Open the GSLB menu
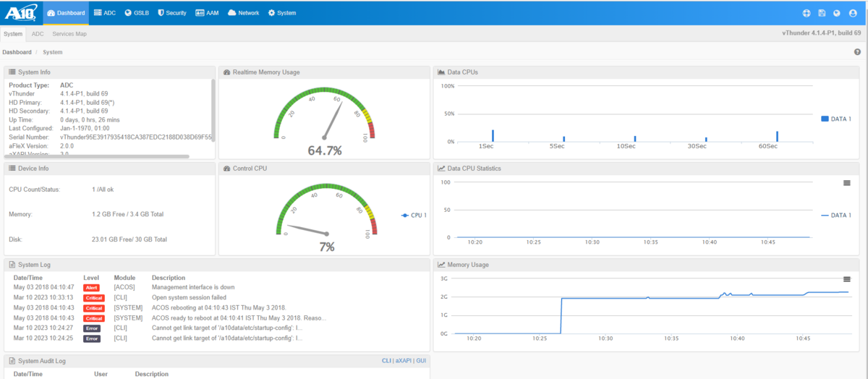Viewport: 868px width, 379px height. point(137,13)
